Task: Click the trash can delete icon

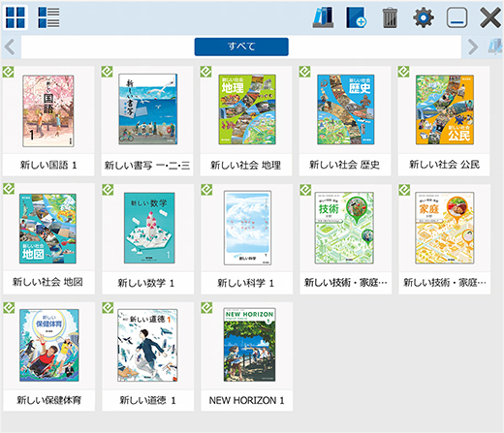Action: click(x=390, y=17)
